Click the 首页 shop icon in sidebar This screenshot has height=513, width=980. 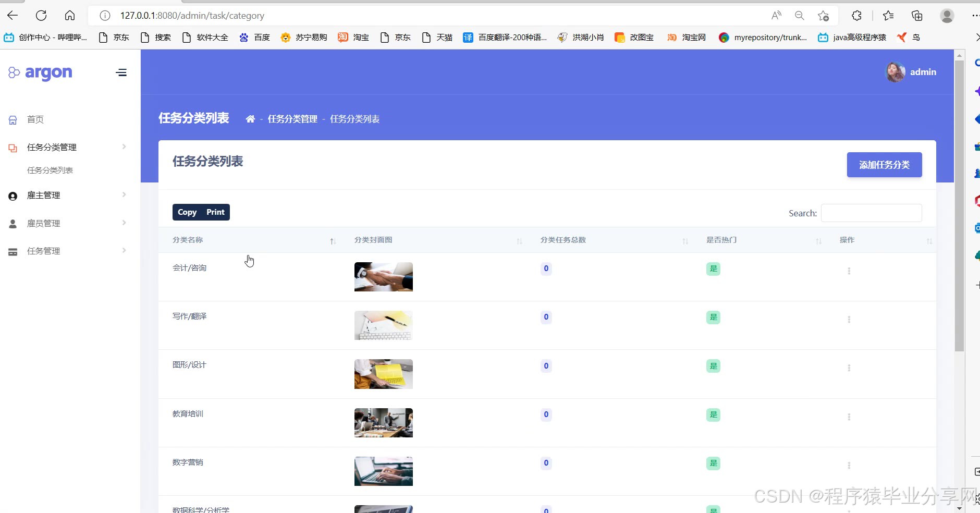tap(13, 120)
